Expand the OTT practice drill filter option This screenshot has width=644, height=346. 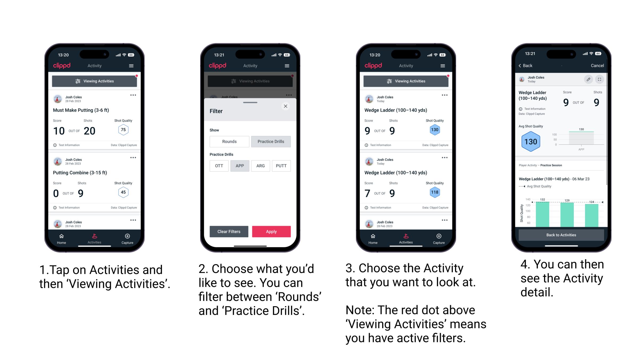coord(218,166)
